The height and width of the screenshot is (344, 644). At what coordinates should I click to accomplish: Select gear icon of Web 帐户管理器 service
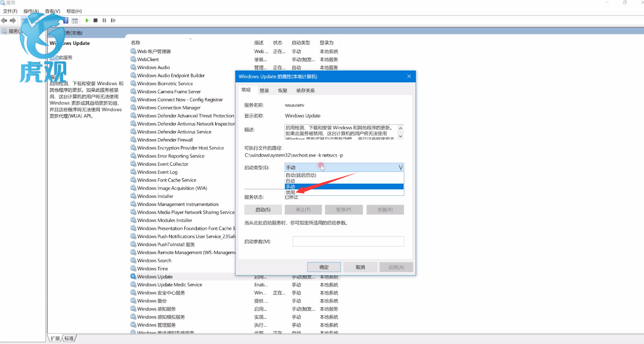pyautogui.click(x=133, y=51)
